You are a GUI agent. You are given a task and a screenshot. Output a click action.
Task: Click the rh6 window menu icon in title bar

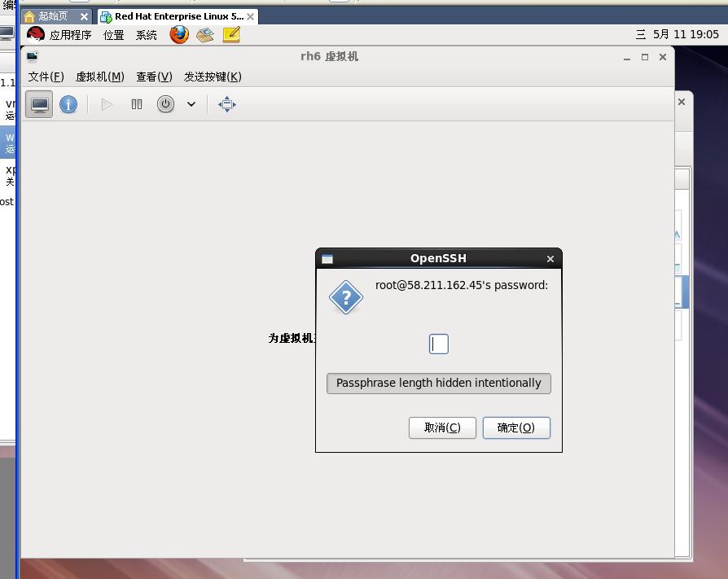tap(32, 57)
